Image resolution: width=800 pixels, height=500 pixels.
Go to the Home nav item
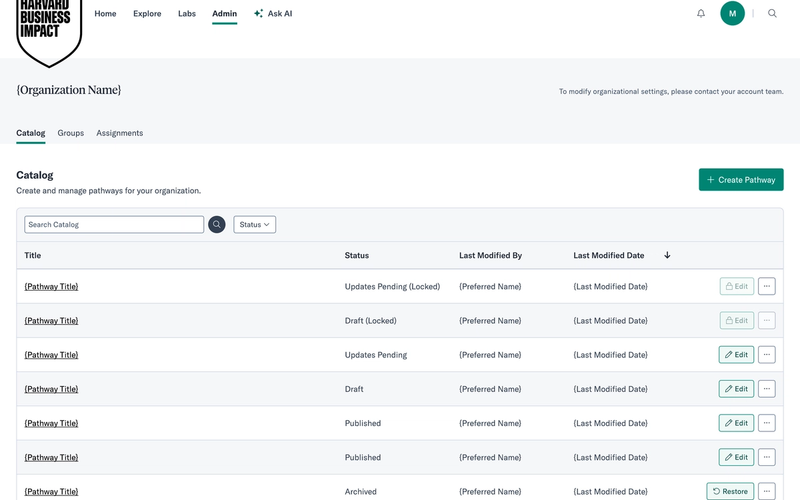[x=105, y=14]
